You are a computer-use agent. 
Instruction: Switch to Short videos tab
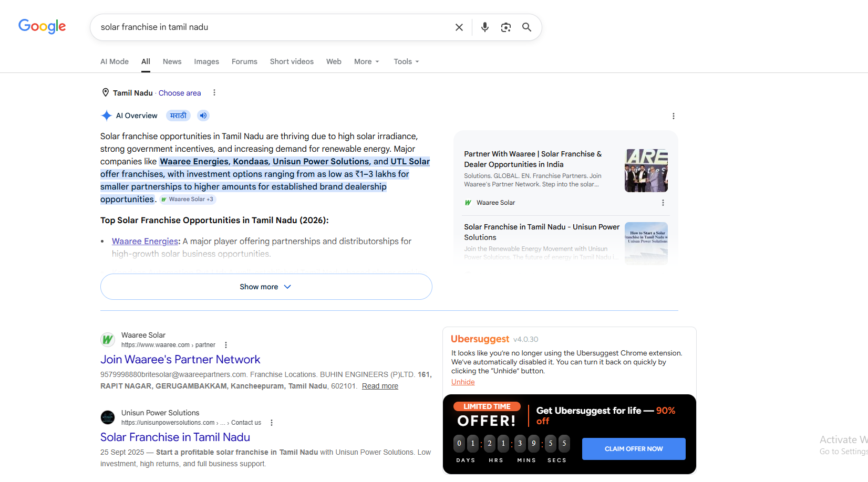click(x=292, y=61)
